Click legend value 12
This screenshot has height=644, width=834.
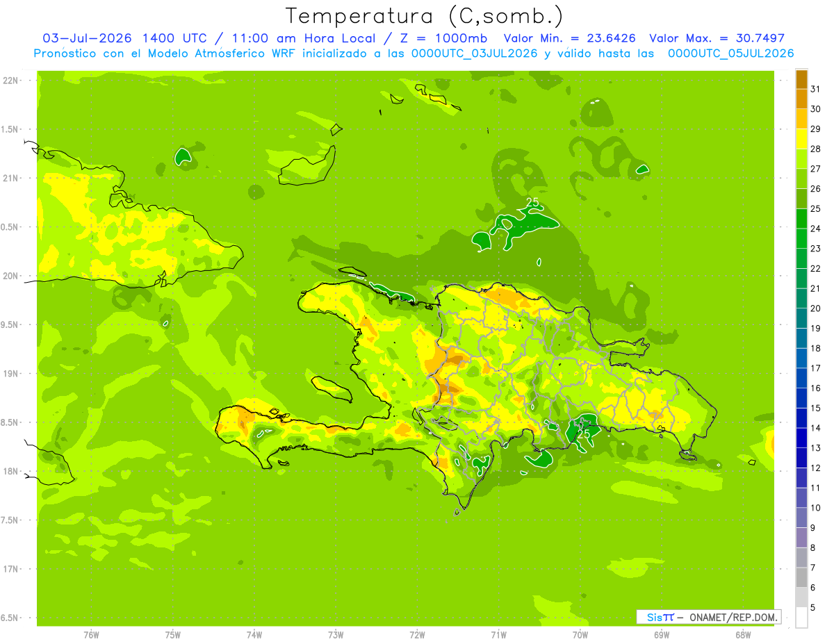pyautogui.click(x=815, y=468)
